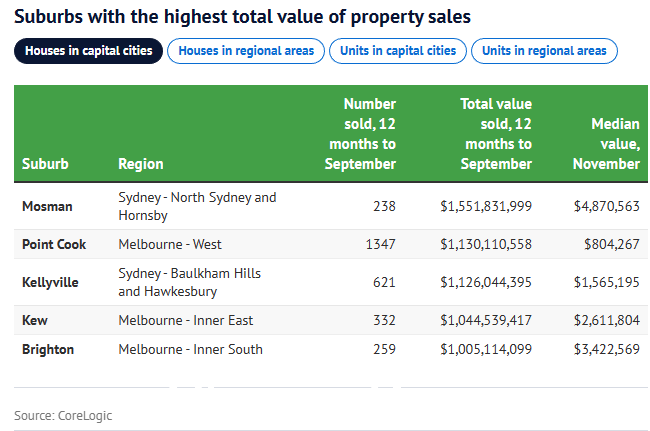This screenshot has height=431, width=650.
Task: Click Sydney - Baulkham Hills and Hawkesbury region
Action: click(x=189, y=282)
